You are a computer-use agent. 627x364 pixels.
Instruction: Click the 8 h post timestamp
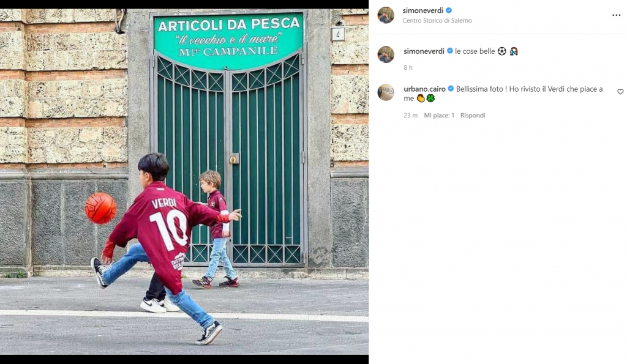tap(408, 67)
